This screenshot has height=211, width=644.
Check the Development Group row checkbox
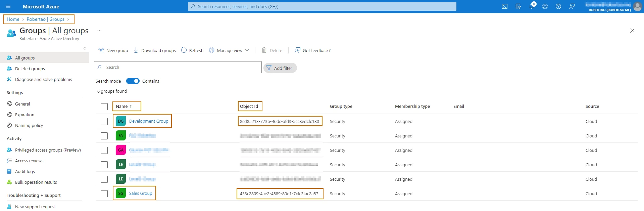tap(104, 121)
